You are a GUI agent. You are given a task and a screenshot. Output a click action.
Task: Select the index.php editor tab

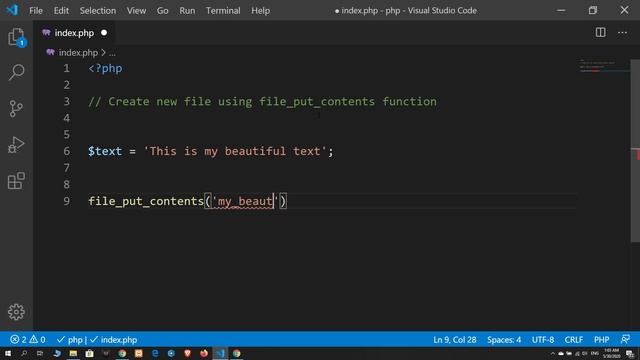[x=74, y=33]
